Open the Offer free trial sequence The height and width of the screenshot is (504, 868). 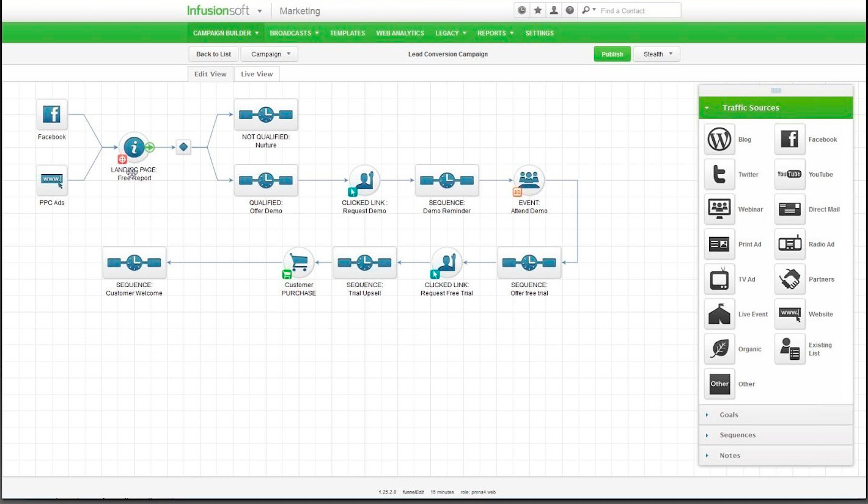(x=529, y=263)
